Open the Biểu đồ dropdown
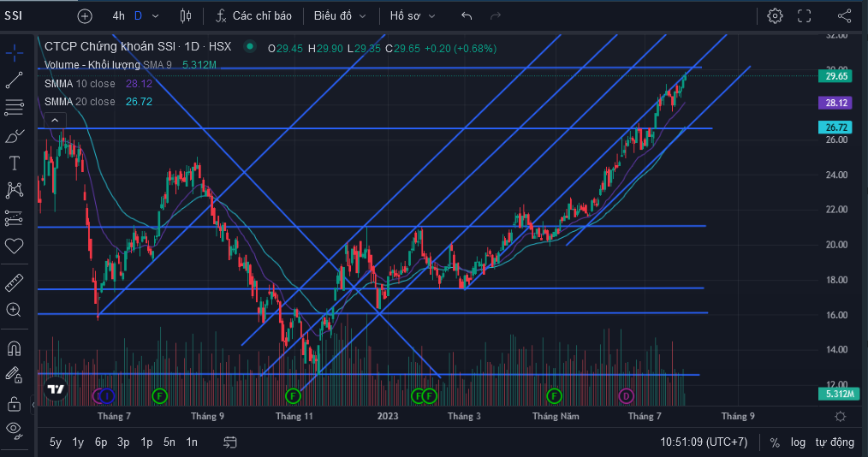Viewport: 868px width, 457px height. point(340,16)
